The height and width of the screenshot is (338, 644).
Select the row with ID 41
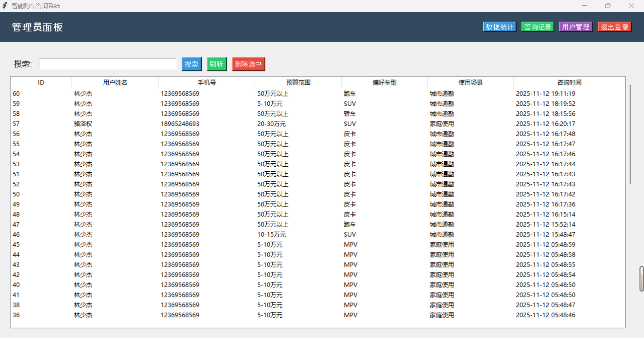coord(318,295)
